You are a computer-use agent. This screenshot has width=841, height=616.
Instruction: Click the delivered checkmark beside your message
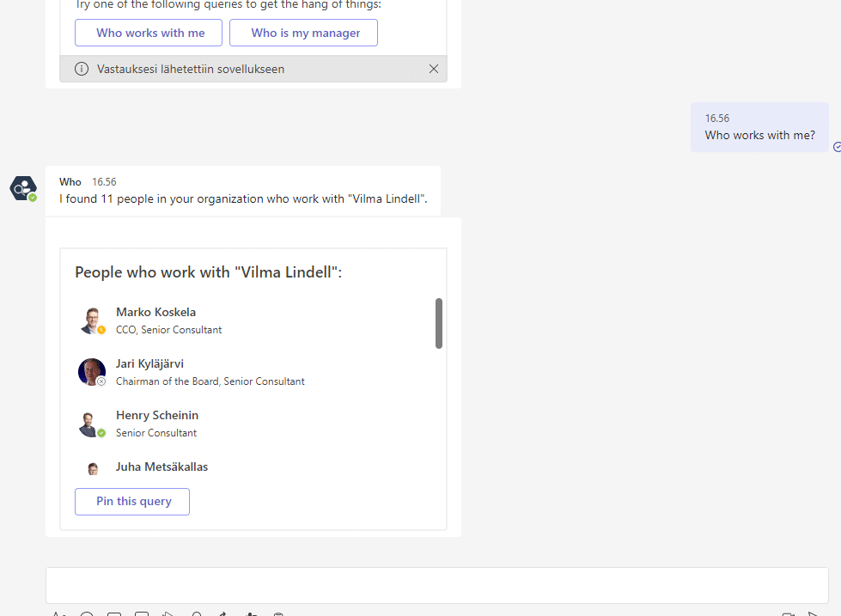(x=837, y=147)
